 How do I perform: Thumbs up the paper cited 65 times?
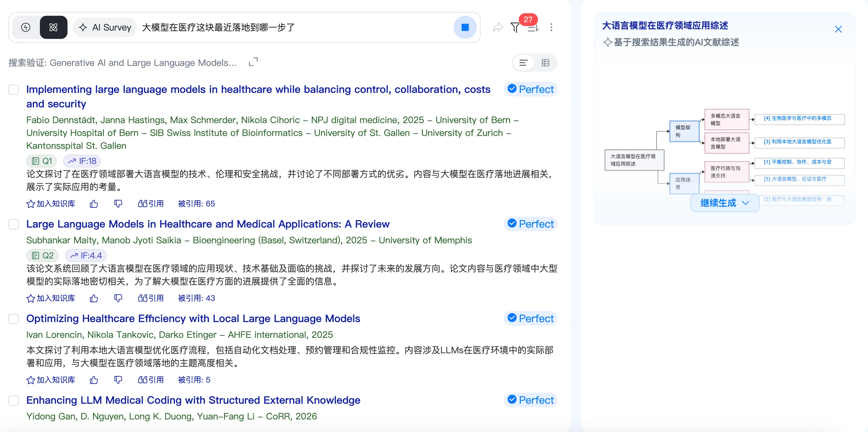click(94, 203)
